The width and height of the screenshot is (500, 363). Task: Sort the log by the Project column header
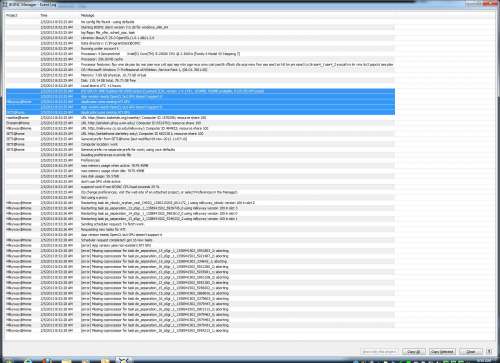tap(21, 15)
